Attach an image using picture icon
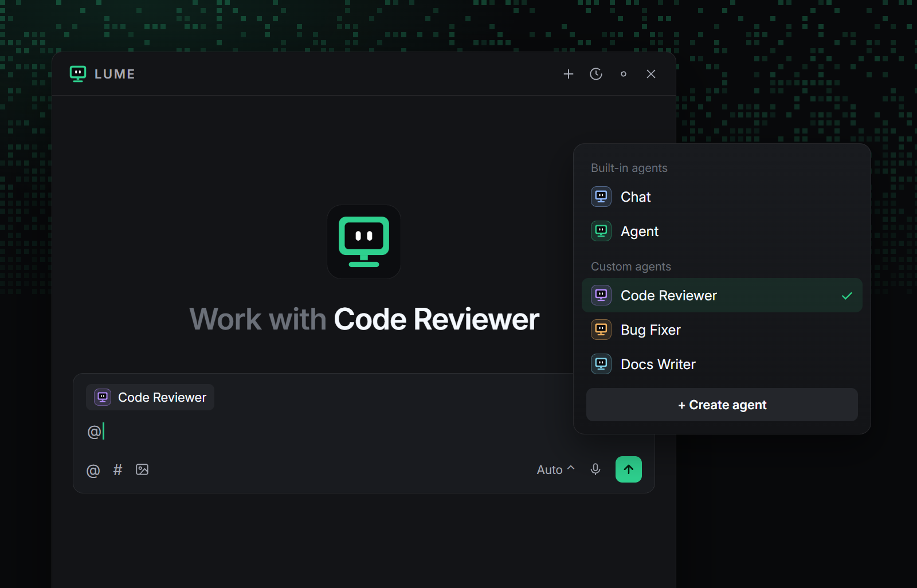917x588 pixels. point(142,470)
